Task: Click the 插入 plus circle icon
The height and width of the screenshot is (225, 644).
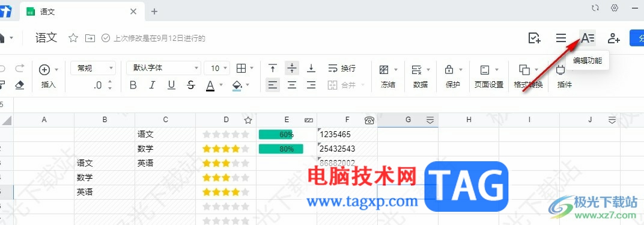Action: click(x=44, y=70)
